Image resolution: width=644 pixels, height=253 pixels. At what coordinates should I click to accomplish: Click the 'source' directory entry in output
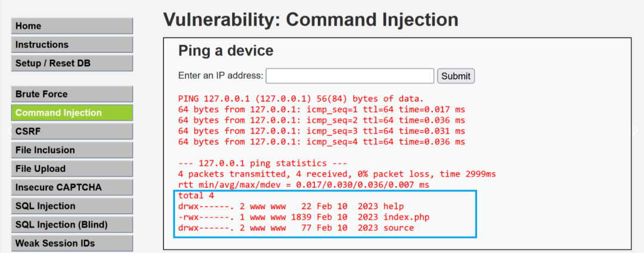(x=398, y=228)
